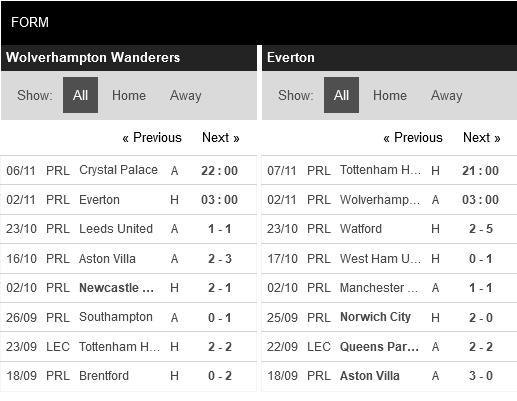Select the All filter under Wolverhampton Wanderers
The width and height of the screenshot is (517, 401).
(x=80, y=95)
